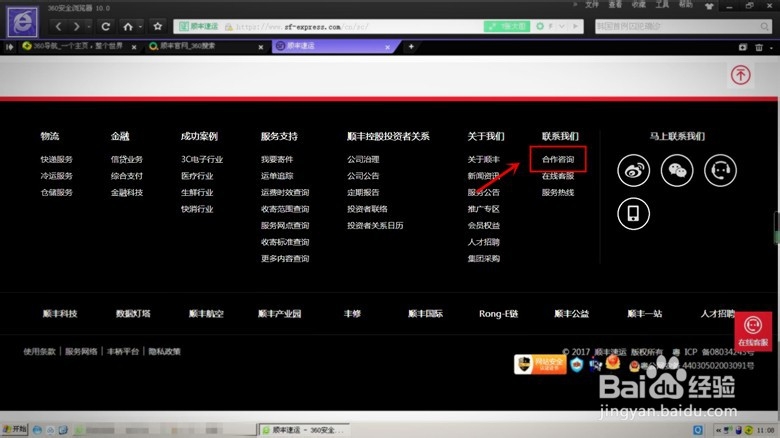Close the 360导航 tab
The width and height of the screenshot is (780, 438).
pyautogui.click(x=134, y=47)
